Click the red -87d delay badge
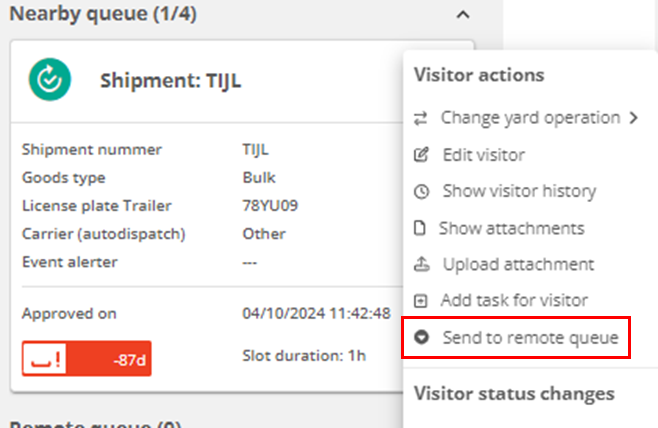This screenshot has height=428, width=658. click(x=87, y=358)
